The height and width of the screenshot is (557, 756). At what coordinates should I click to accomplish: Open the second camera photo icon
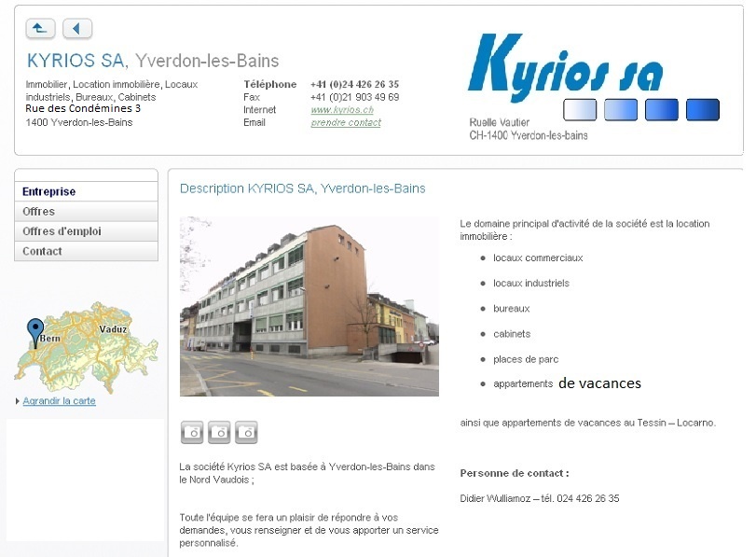click(x=219, y=432)
